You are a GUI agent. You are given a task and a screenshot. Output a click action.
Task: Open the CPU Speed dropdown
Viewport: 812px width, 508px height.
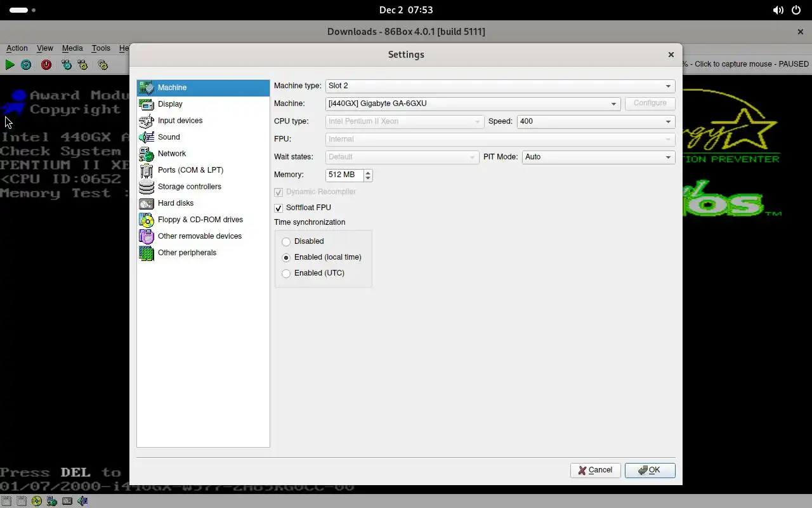click(596, 121)
